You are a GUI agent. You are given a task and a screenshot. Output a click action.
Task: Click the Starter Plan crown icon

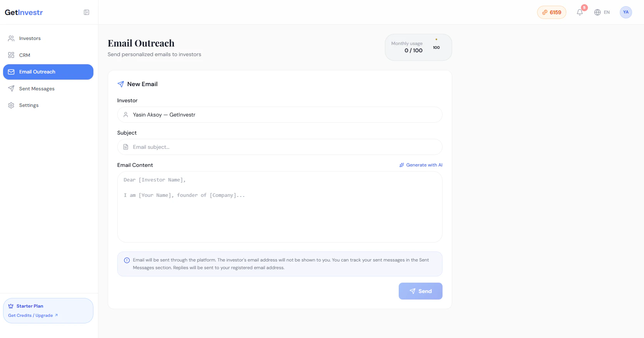(x=11, y=306)
